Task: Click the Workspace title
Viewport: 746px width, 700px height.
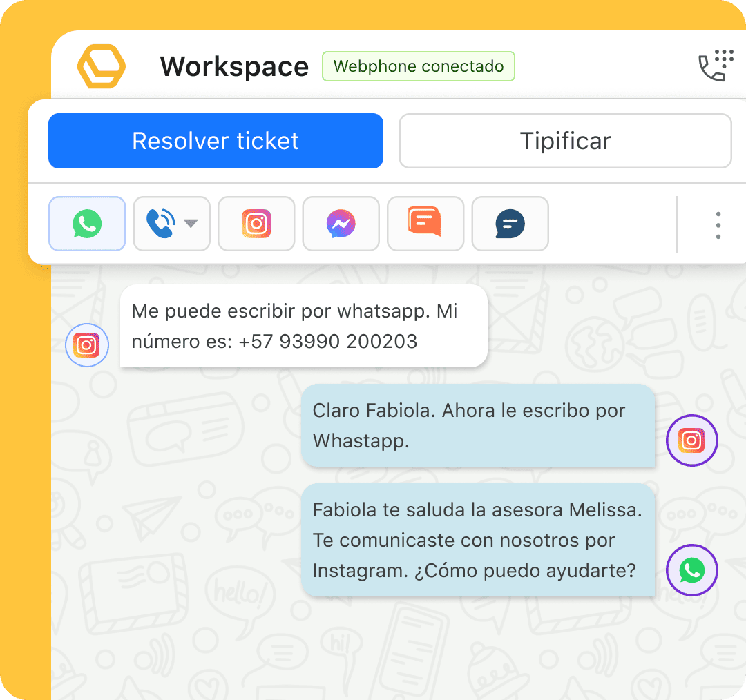Action: pos(234,66)
